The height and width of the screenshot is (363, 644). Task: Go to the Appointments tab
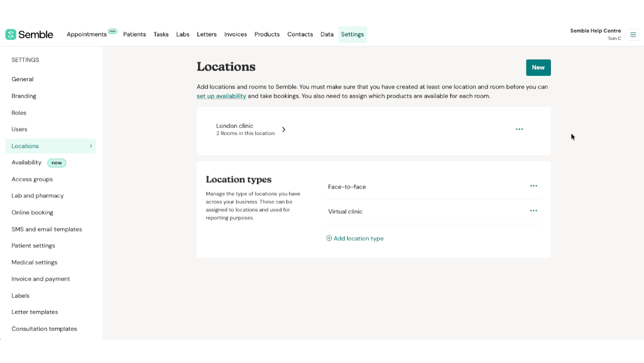86,35
